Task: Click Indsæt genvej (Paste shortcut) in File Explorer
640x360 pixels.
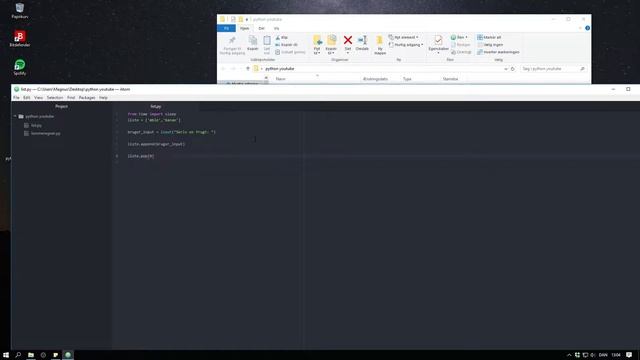Action: [290, 52]
